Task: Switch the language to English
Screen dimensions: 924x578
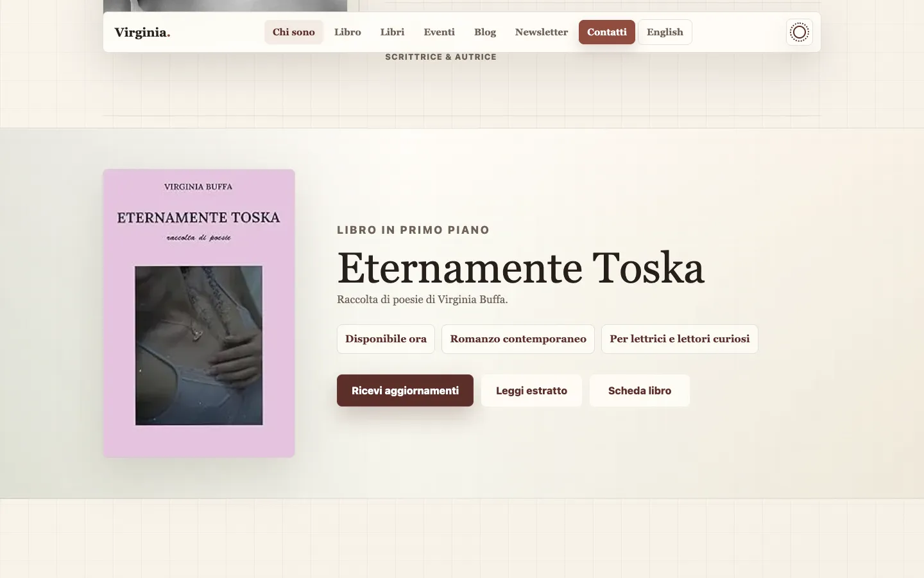Action: [665, 32]
